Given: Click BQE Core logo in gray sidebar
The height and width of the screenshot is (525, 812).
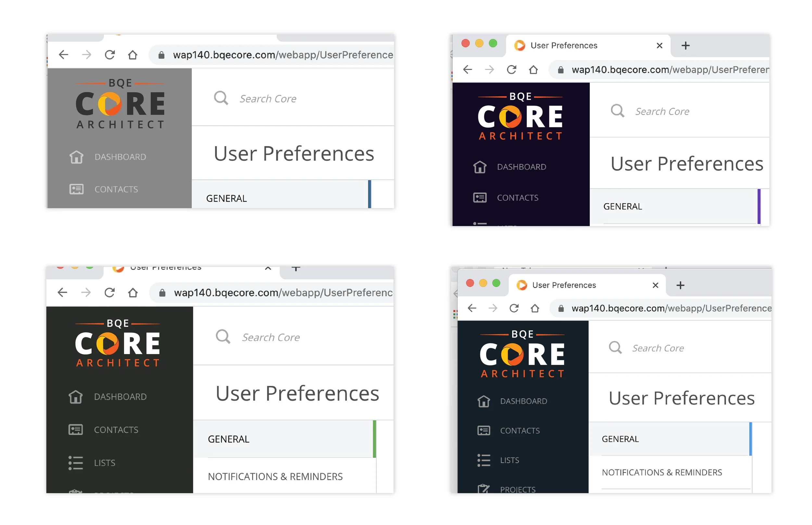Looking at the screenshot, I should coord(120,104).
